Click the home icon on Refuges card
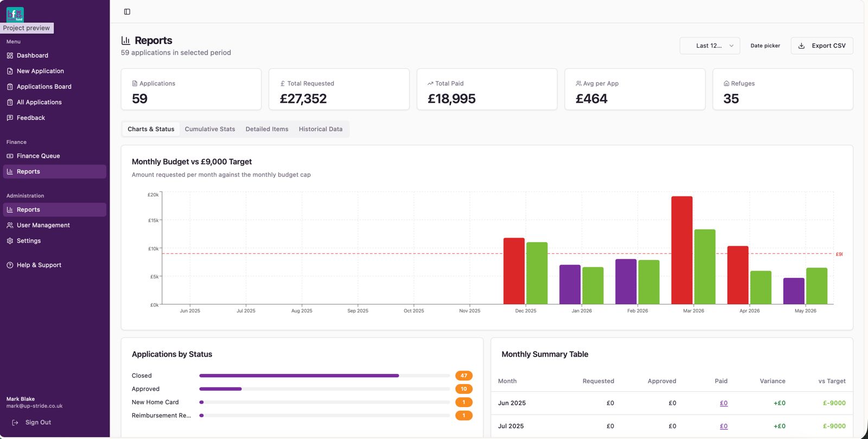Image resolution: width=868 pixels, height=439 pixels. (x=726, y=84)
